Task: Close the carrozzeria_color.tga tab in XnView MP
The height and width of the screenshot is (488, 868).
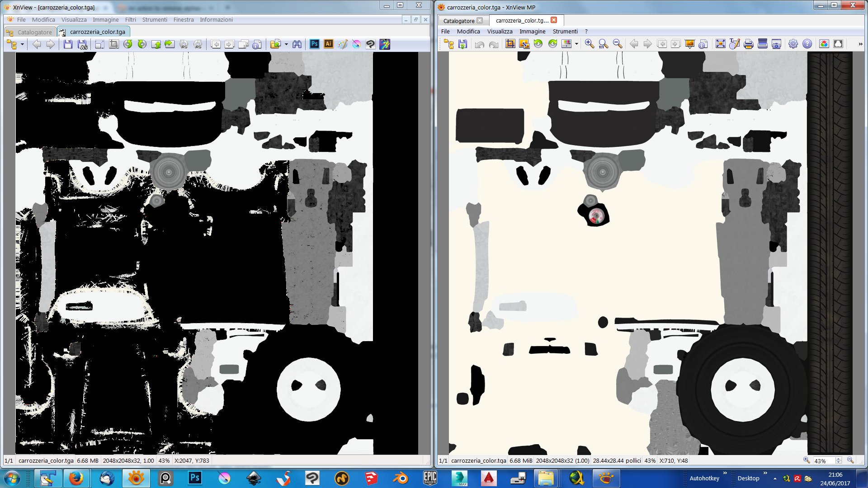Action: [554, 20]
